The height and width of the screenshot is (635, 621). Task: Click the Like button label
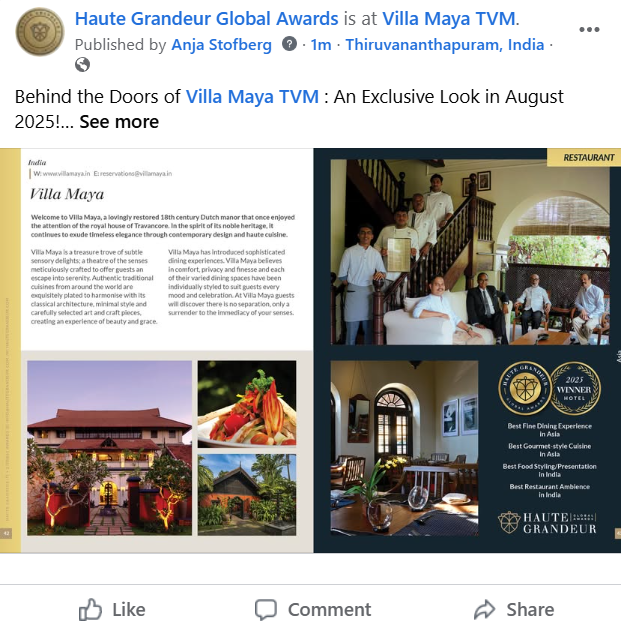[x=129, y=609]
